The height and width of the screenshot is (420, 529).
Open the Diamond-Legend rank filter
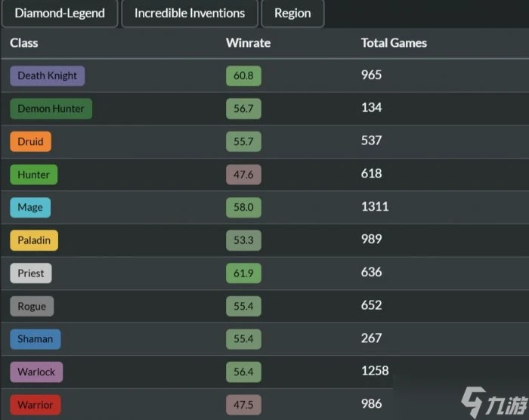tap(59, 14)
